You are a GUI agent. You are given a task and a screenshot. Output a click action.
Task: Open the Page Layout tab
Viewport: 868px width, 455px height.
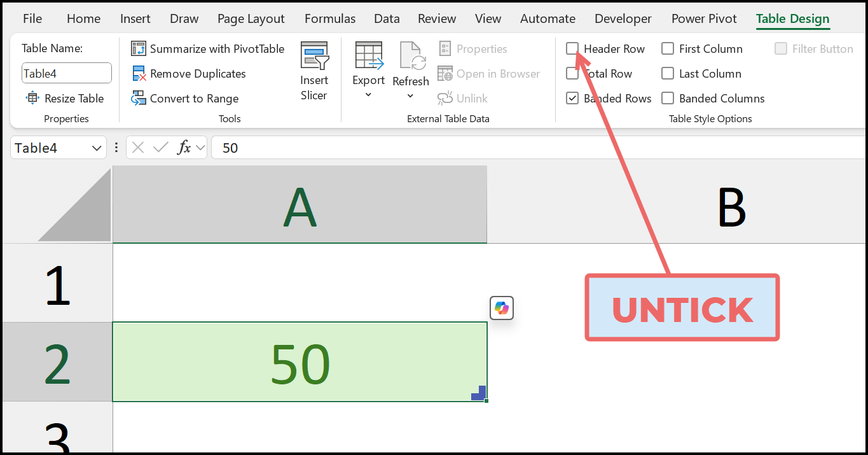[251, 18]
